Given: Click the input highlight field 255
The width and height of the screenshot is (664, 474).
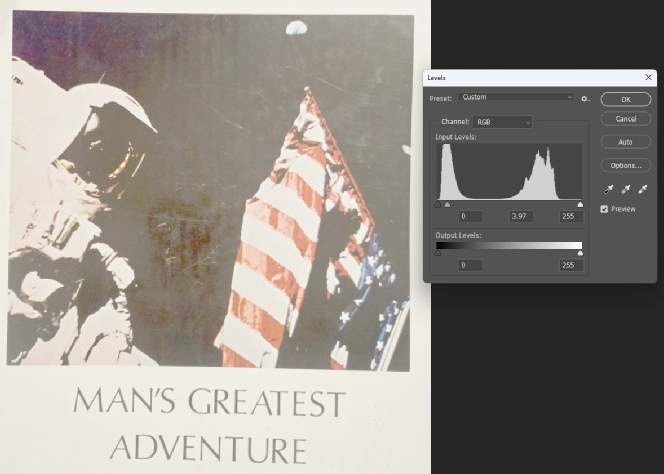Looking at the screenshot, I should point(571,216).
